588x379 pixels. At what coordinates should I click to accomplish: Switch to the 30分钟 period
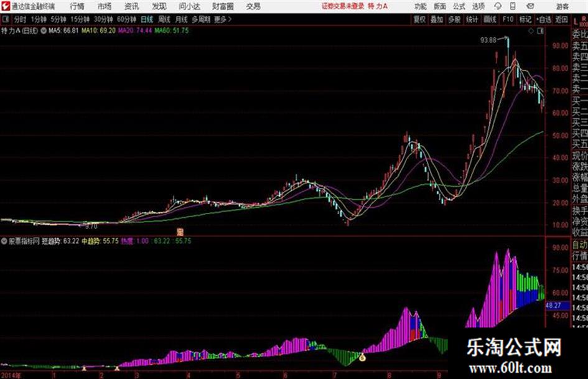103,19
